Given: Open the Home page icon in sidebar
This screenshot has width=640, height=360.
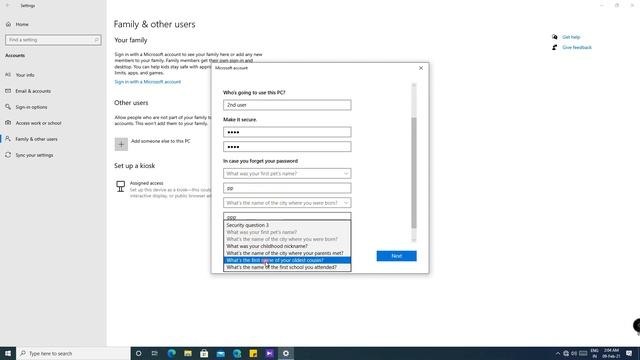Looking at the screenshot, I should point(8,24).
